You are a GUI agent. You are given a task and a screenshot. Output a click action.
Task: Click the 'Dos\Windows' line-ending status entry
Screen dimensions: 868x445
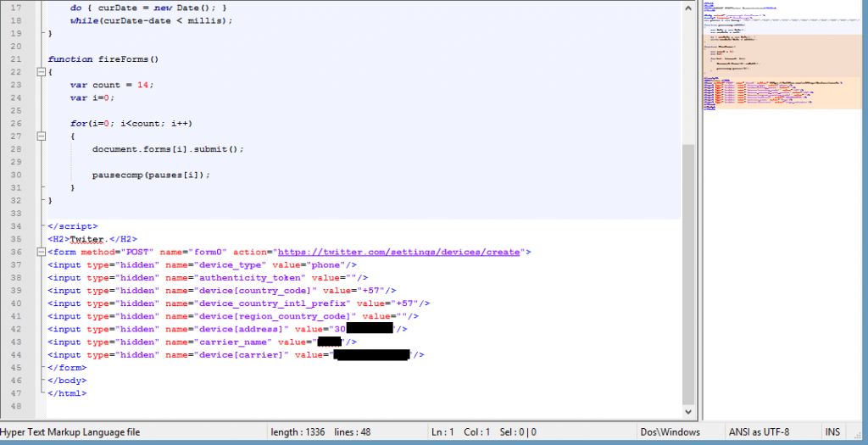(x=670, y=432)
